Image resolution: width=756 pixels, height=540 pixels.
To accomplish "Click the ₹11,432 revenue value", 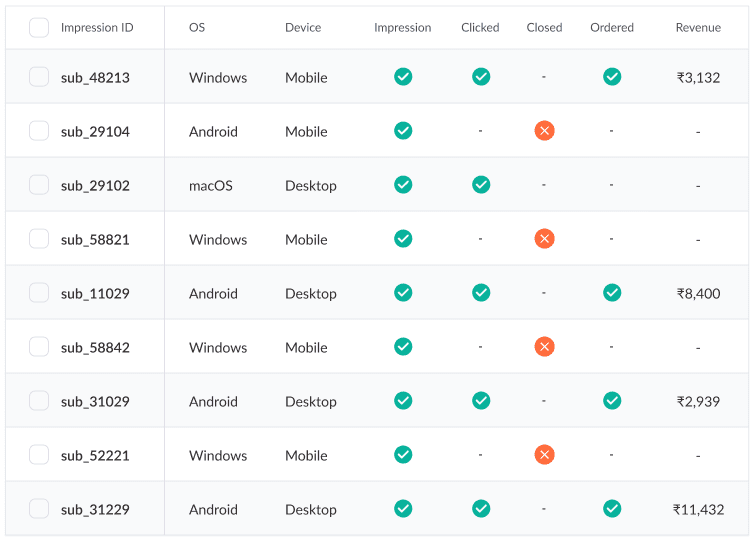I will pyautogui.click(x=698, y=510).
